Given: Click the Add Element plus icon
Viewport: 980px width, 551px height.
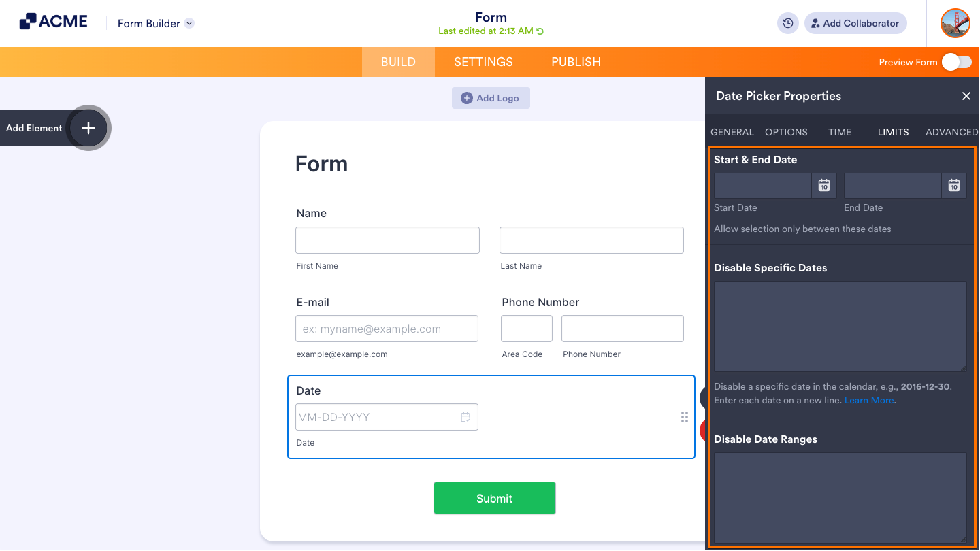Looking at the screenshot, I should 88,128.
